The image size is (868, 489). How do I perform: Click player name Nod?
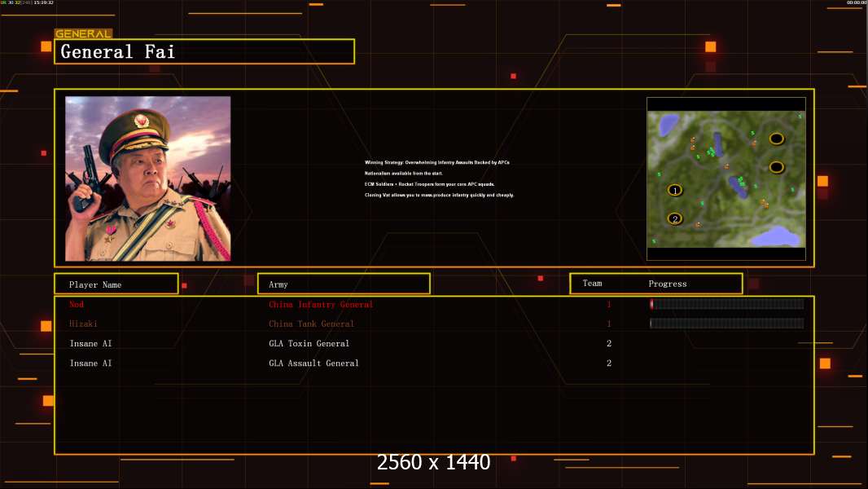(77, 304)
